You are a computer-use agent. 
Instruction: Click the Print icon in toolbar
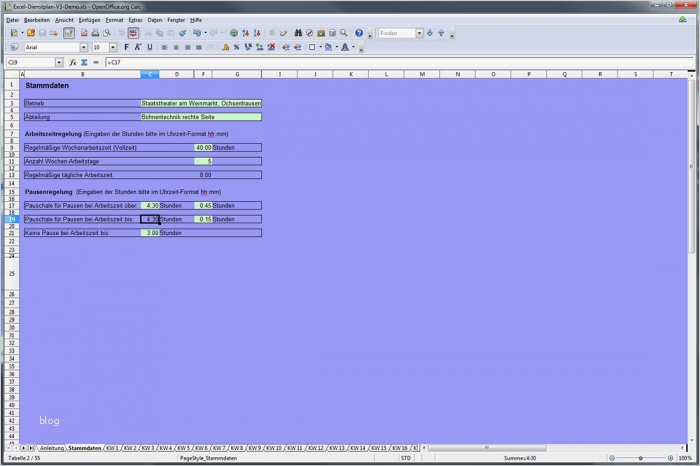95,33
